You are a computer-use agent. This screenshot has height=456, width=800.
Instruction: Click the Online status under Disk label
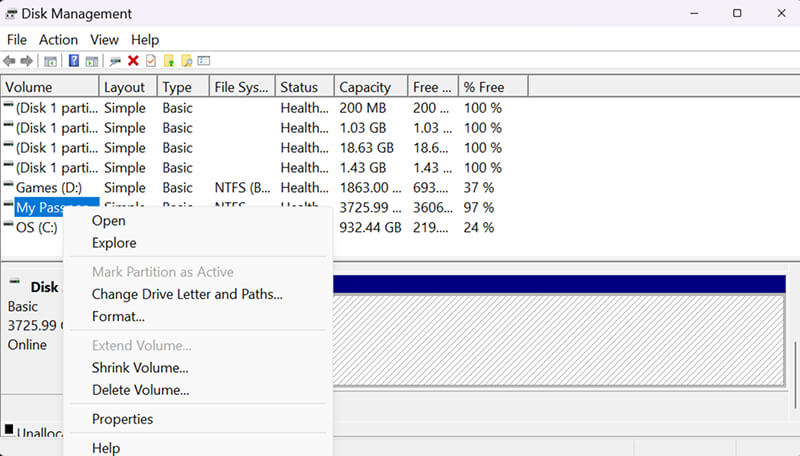(27, 345)
